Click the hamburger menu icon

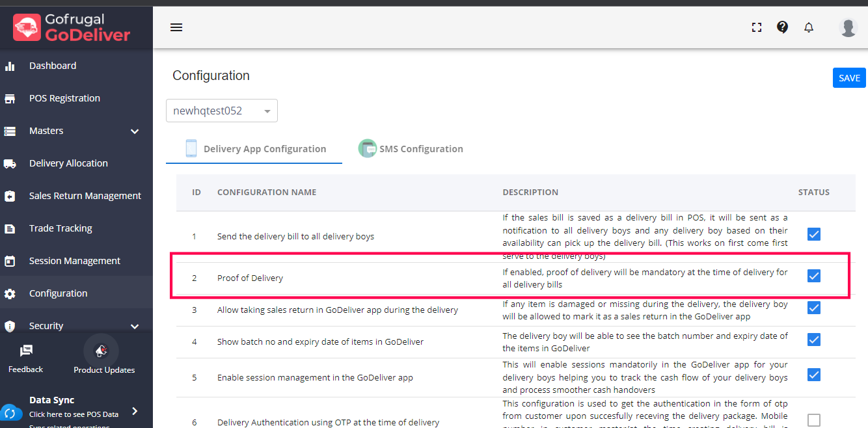[176, 27]
